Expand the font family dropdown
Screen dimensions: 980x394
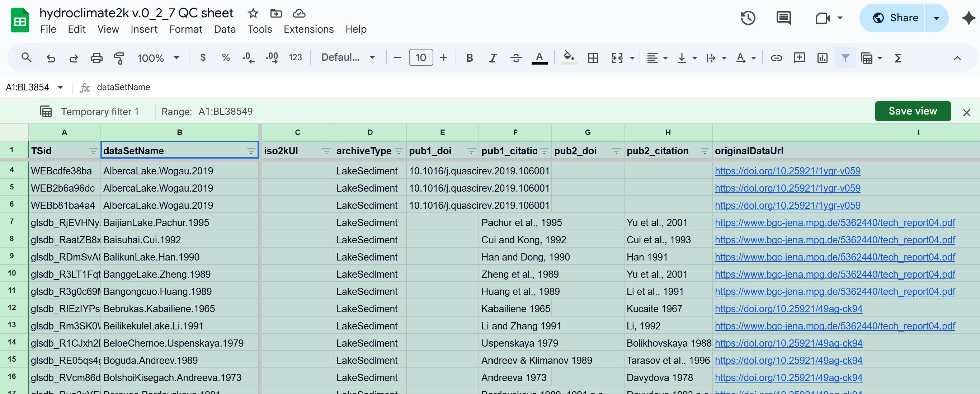tap(348, 57)
